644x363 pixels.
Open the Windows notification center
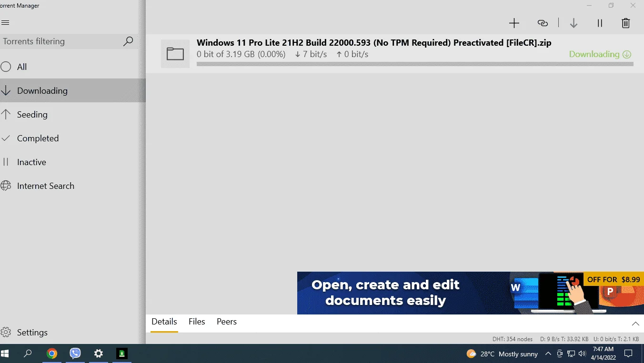point(628,353)
